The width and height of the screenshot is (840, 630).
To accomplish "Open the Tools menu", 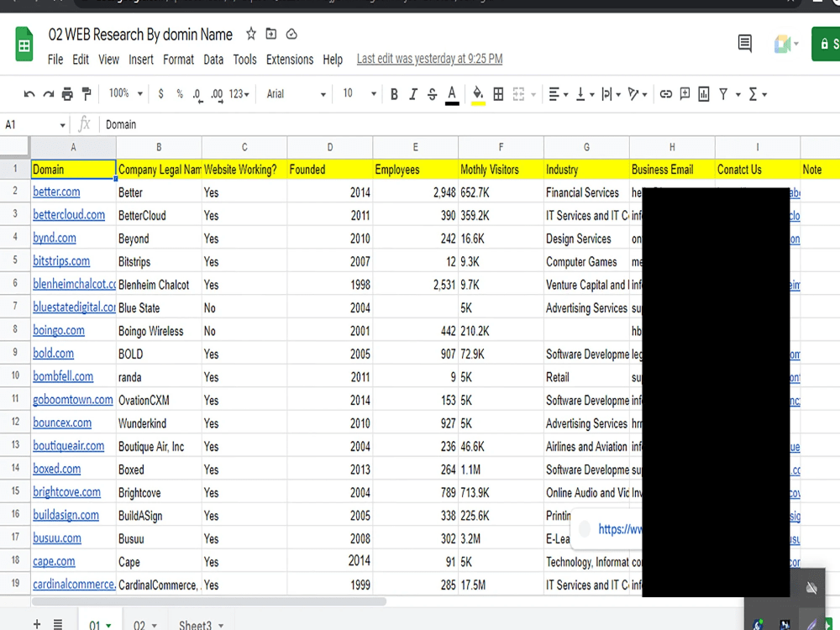I will (x=244, y=59).
